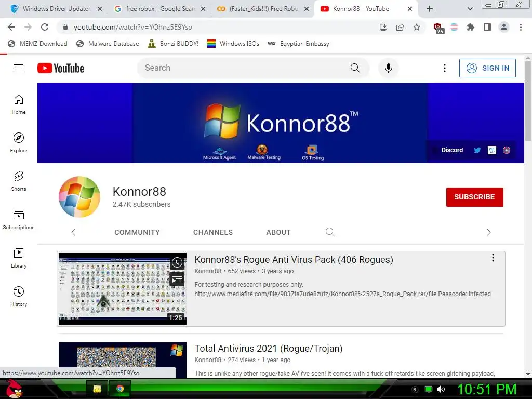Open YouTube settings three-dot menu
This screenshot has height=399, width=532.
445,68
